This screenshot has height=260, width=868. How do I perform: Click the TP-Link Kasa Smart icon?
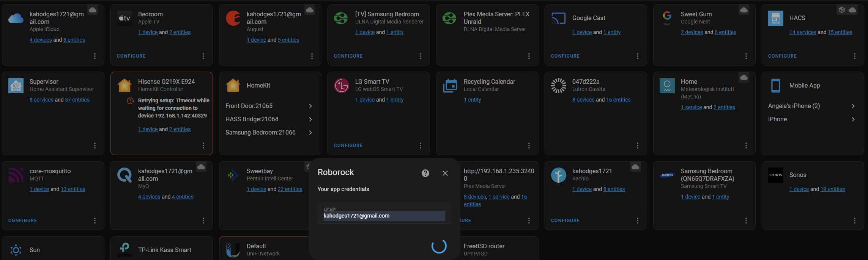124,250
